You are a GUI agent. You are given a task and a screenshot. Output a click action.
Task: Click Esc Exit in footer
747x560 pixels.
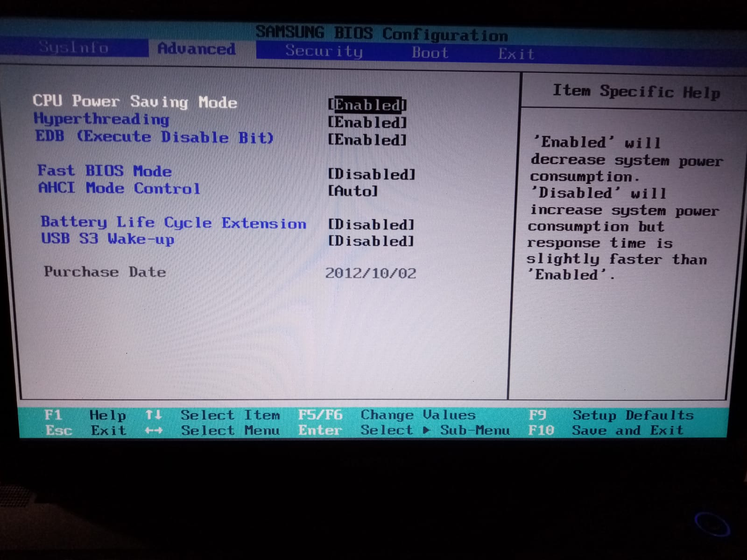click(85, 430)
